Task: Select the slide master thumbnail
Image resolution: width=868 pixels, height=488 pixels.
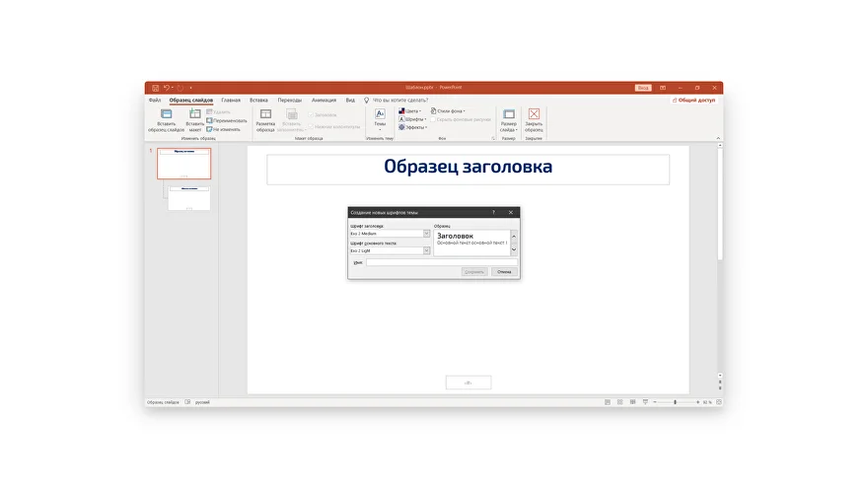Action: click(183, 164)
